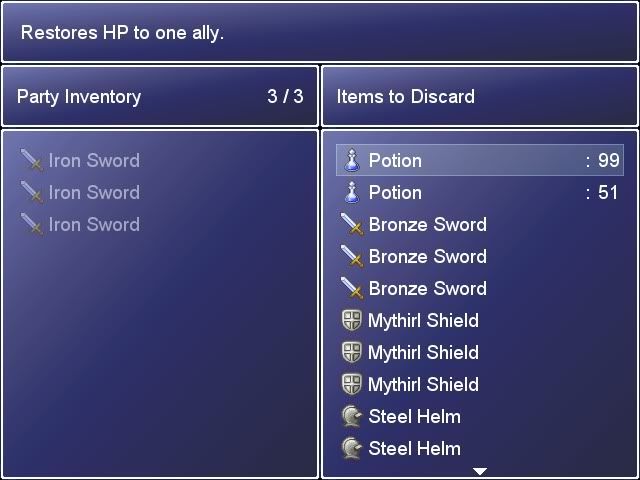
Task: Click the first Bronze Sword icon
Action: click(352, 224)
